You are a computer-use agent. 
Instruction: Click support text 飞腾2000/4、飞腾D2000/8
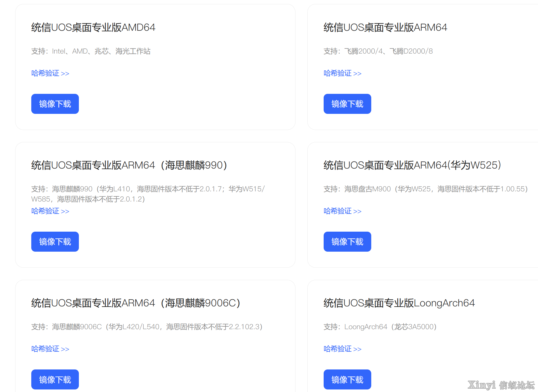click(x=378, y=51)
